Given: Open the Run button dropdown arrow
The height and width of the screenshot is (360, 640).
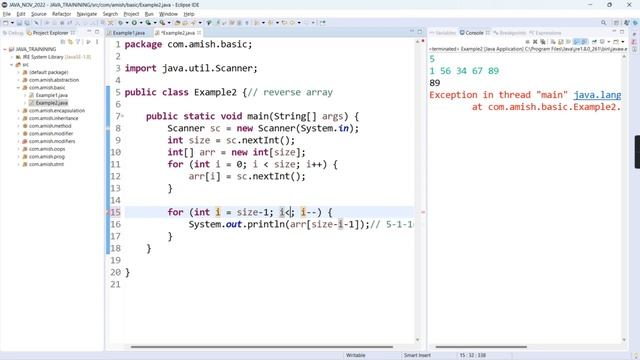Looking at the screenshot, I should [x=141, y=23].
